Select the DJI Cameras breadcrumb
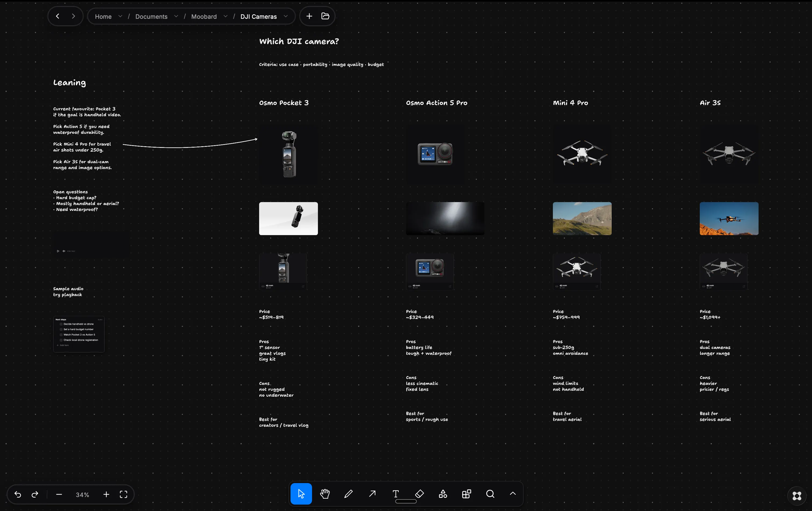The width and height of the screenshot is (812, 511). 259,17
